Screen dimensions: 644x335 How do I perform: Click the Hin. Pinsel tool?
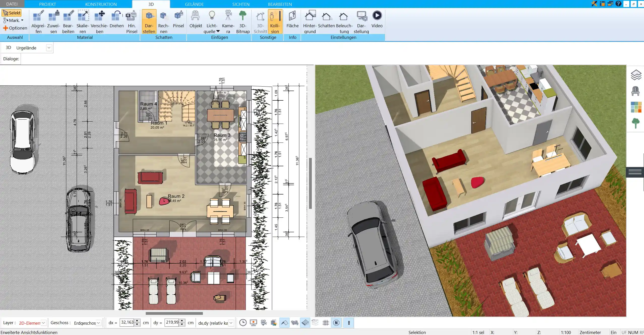(132, 22)
